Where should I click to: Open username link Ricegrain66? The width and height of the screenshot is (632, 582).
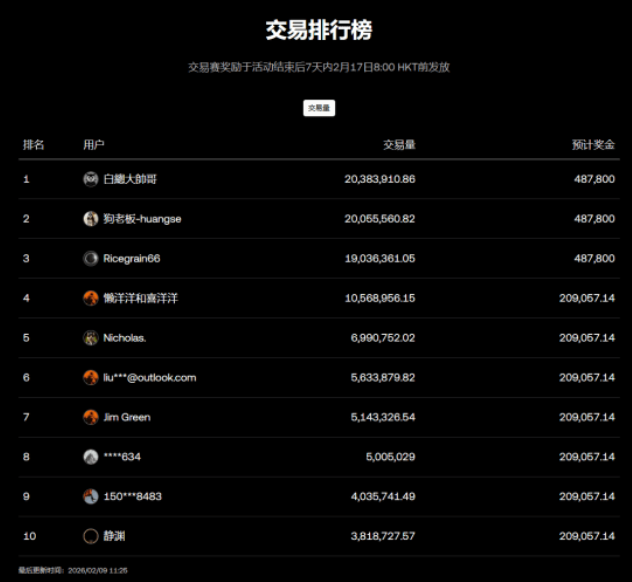[132, 258]
